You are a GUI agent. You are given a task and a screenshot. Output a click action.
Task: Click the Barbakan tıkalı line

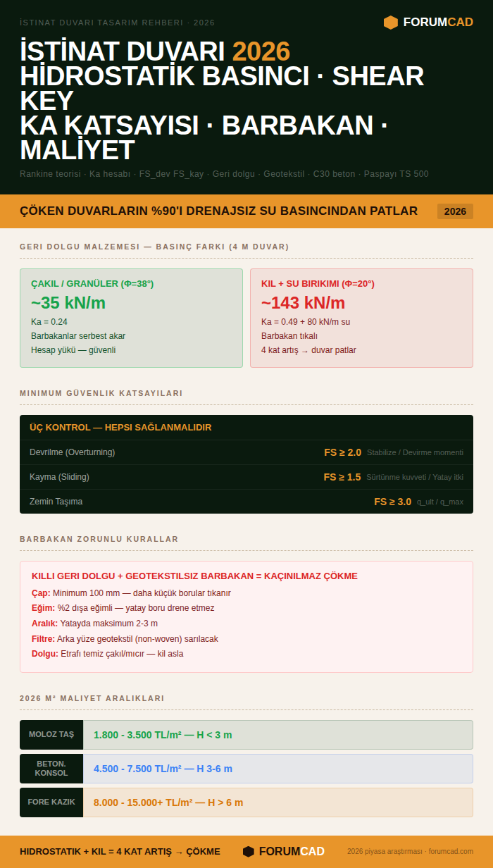pos(289,336)
